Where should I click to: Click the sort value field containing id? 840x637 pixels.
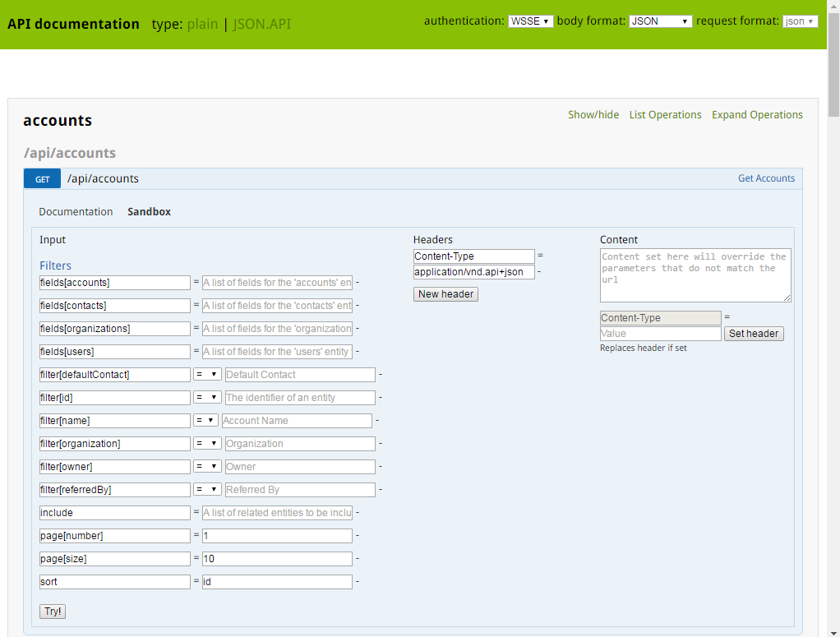277,582
